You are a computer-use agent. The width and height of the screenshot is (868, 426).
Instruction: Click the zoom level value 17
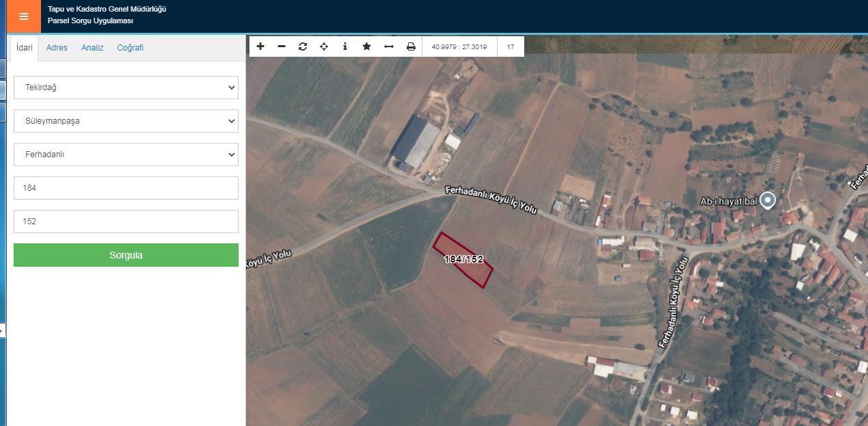click(510, 46)
